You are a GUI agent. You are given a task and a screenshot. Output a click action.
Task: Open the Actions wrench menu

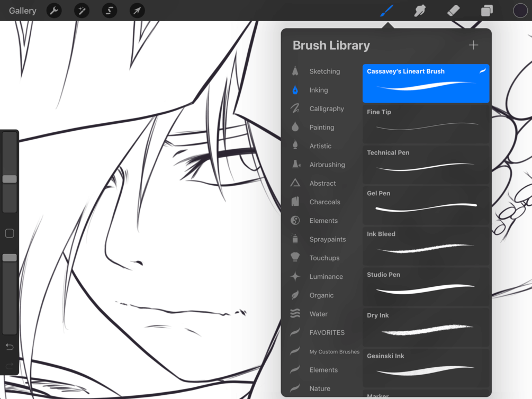pyautogui.click(x=54, y=11)
